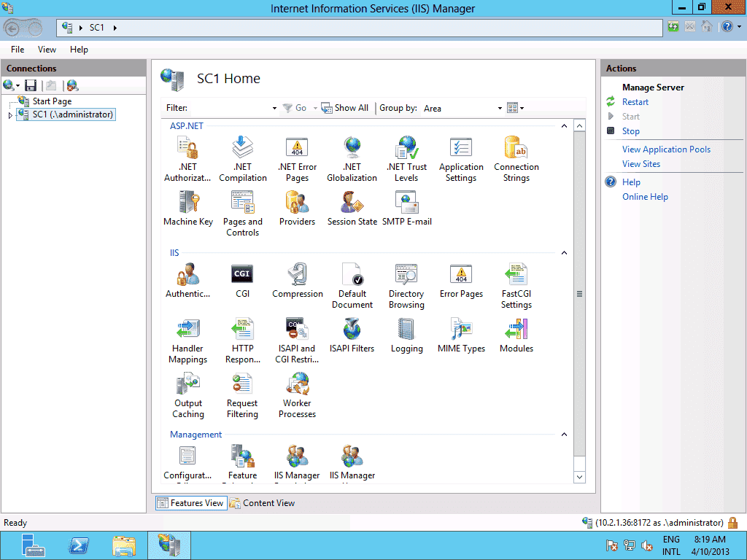Click the scroll up arrow of features list

tap(579, 126)
